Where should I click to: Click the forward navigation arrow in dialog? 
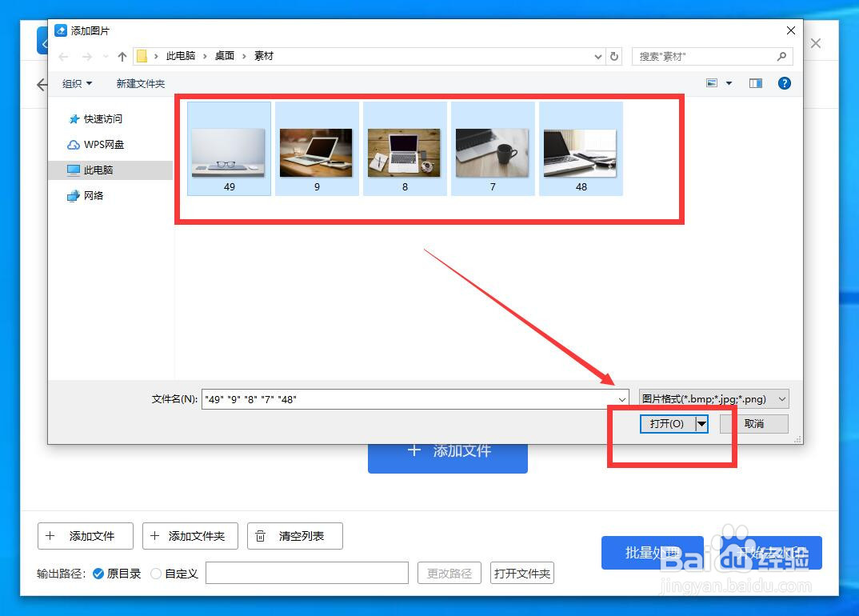pos(86,57)
